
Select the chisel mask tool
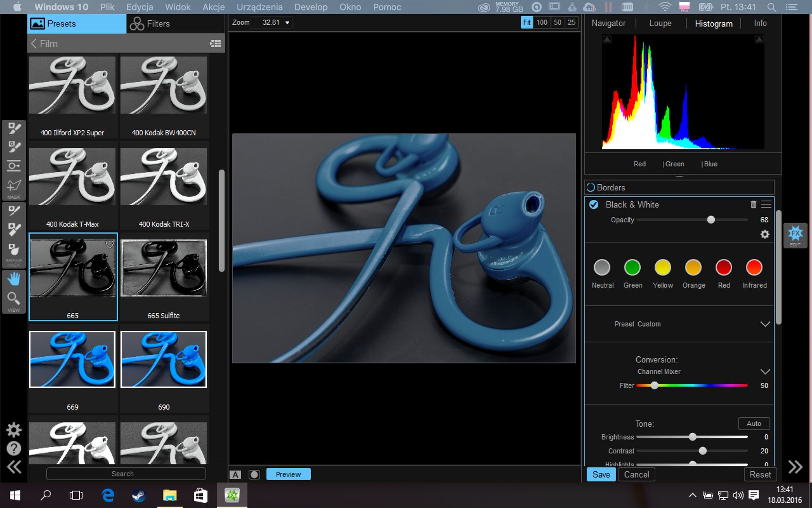[x=14, y=230]
